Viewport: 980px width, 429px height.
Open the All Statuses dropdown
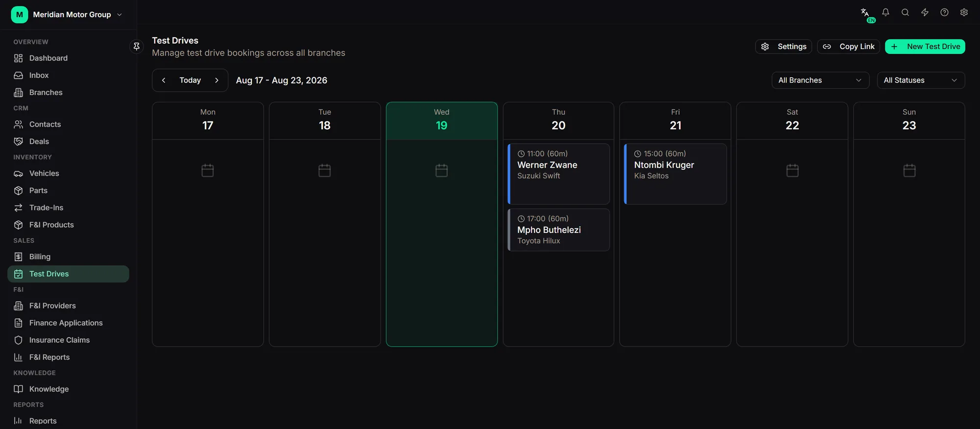(921, 80)
